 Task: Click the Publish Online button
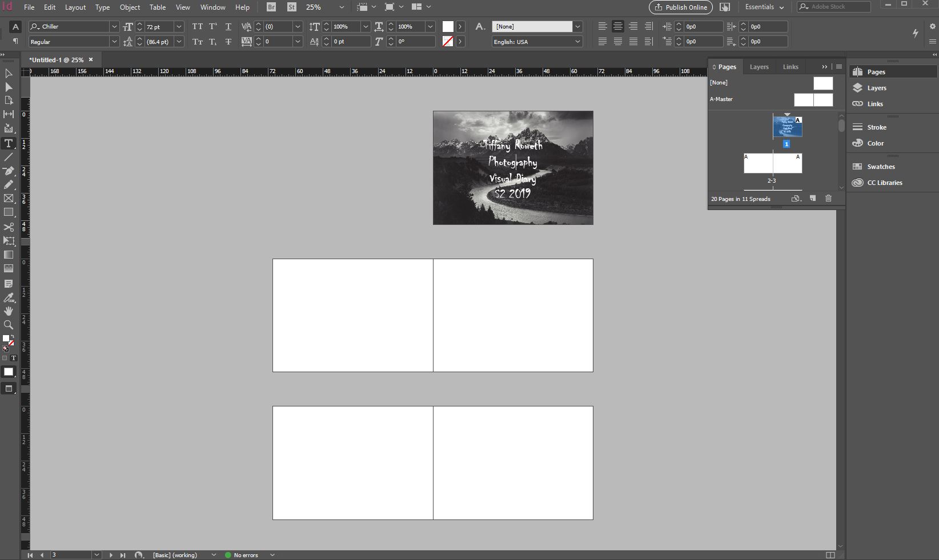[x=680, y=7]
